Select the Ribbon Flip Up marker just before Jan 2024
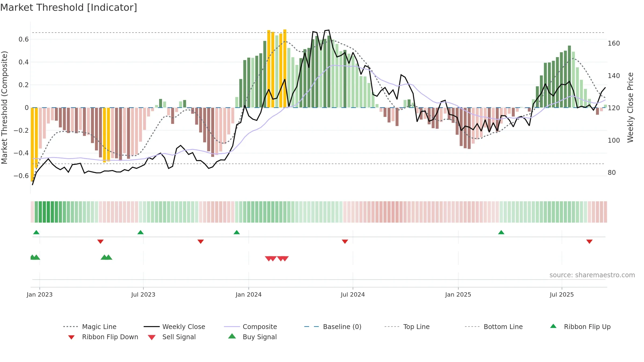644x362 pixels. 236,232
